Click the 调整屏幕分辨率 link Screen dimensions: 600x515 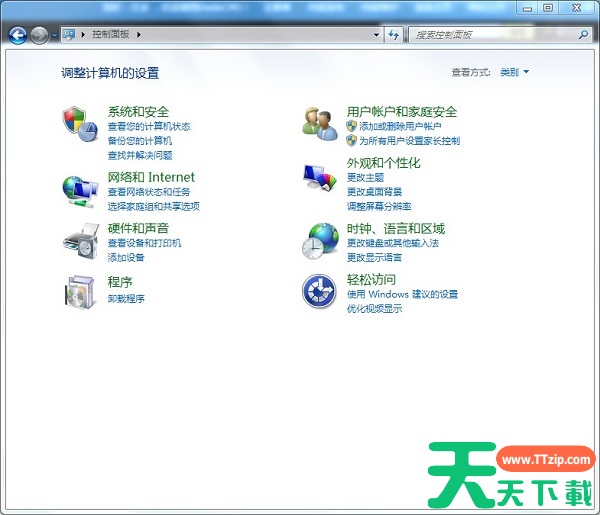click(x=379, y=206)
